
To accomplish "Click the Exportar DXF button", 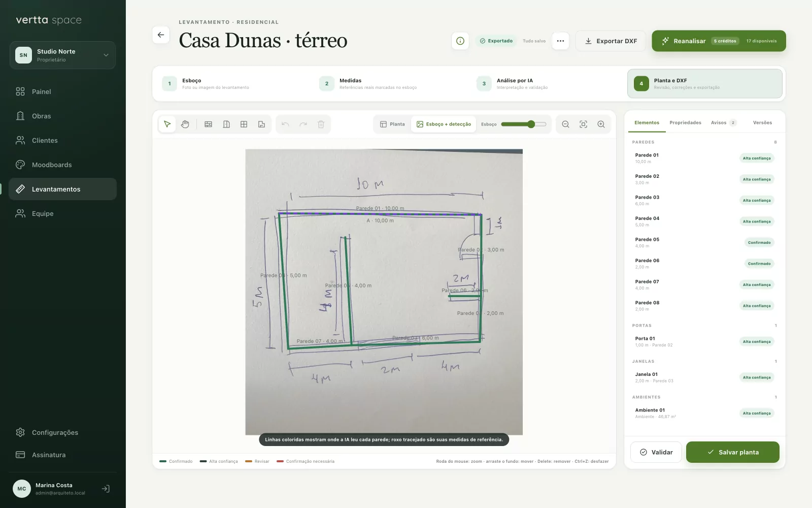I will click(611, 41).
